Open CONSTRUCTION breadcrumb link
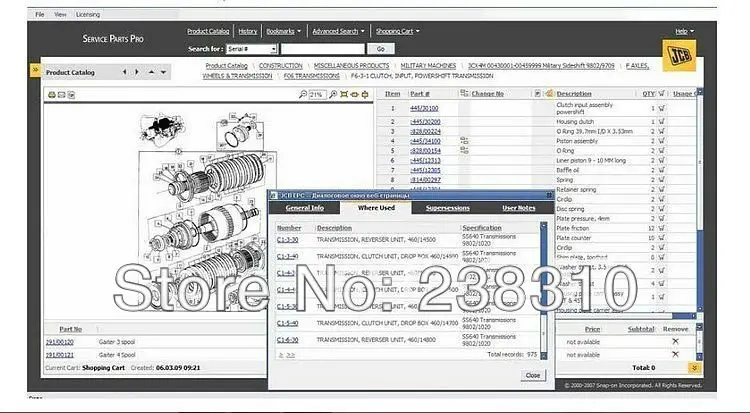This screenshot has height=413, width=750. [x=281, y=66]
